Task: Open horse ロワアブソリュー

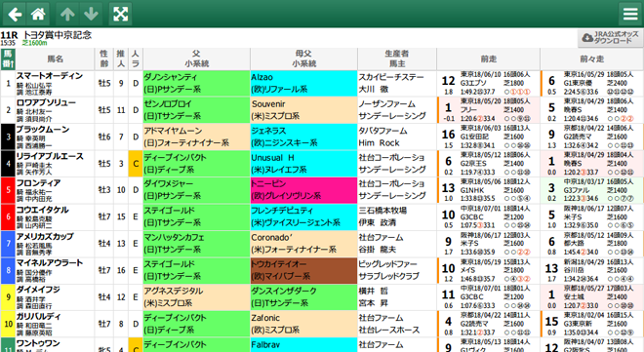Action: [46, 102]
